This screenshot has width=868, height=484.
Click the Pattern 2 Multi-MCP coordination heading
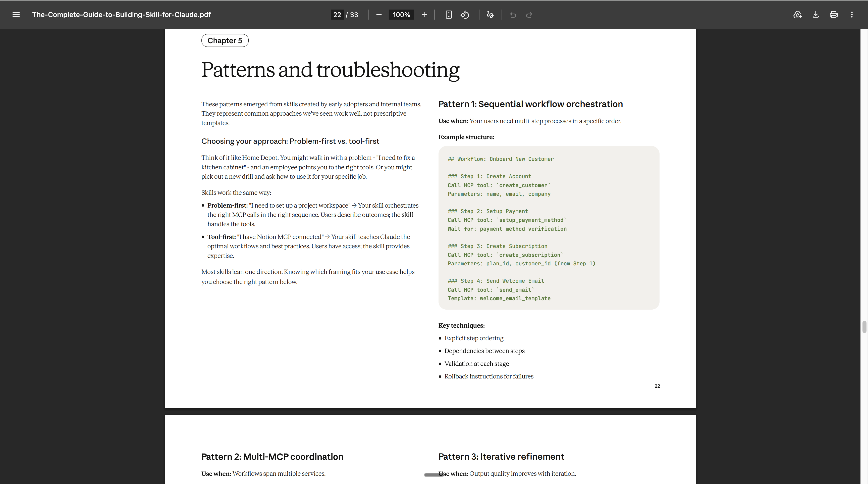(272, 456)
